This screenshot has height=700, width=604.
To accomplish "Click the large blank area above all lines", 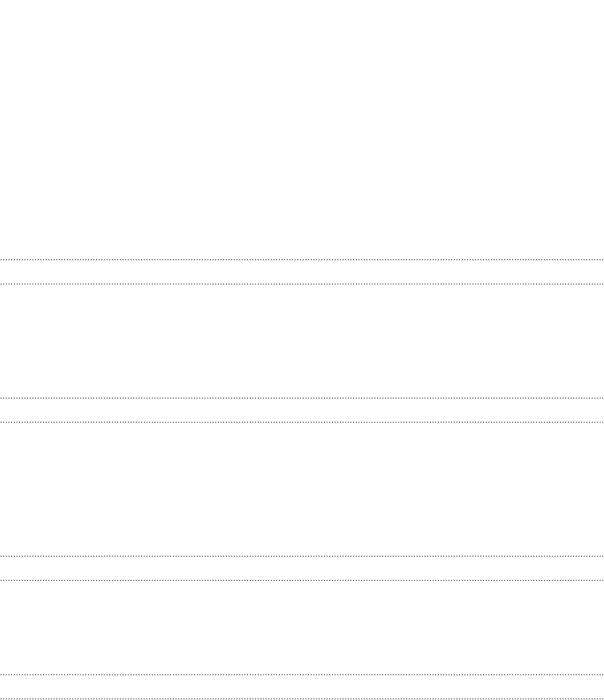I will [x=302, y=129].
